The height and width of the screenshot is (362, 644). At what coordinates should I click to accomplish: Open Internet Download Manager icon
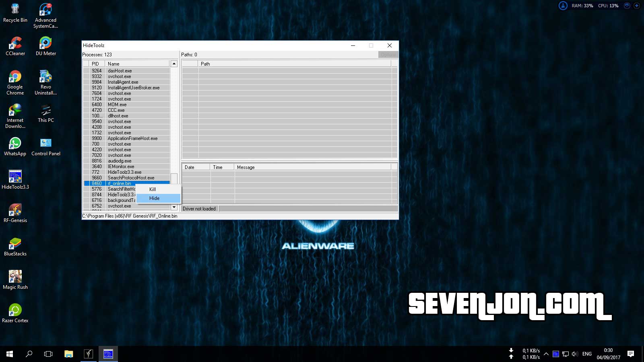(15, 116)
